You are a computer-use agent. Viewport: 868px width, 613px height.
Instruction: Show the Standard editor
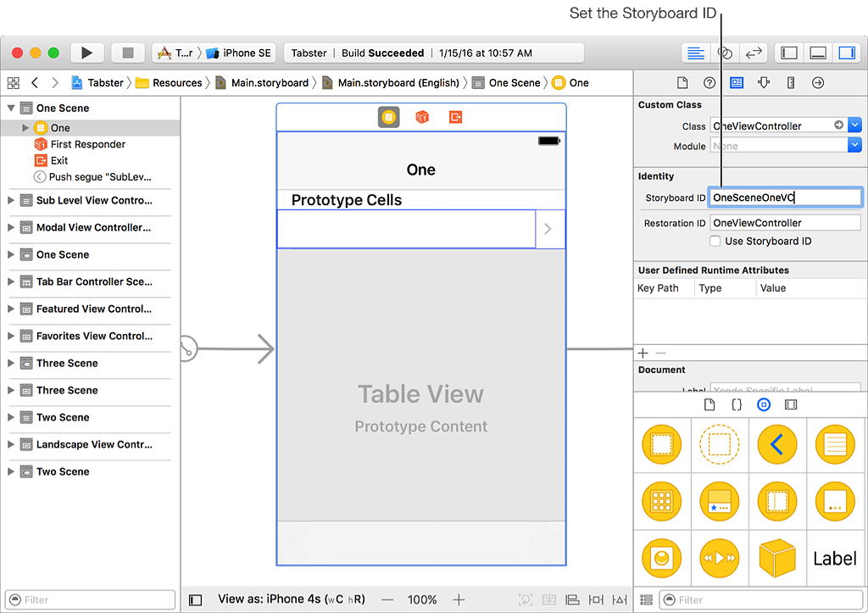(x=695, y=53)
